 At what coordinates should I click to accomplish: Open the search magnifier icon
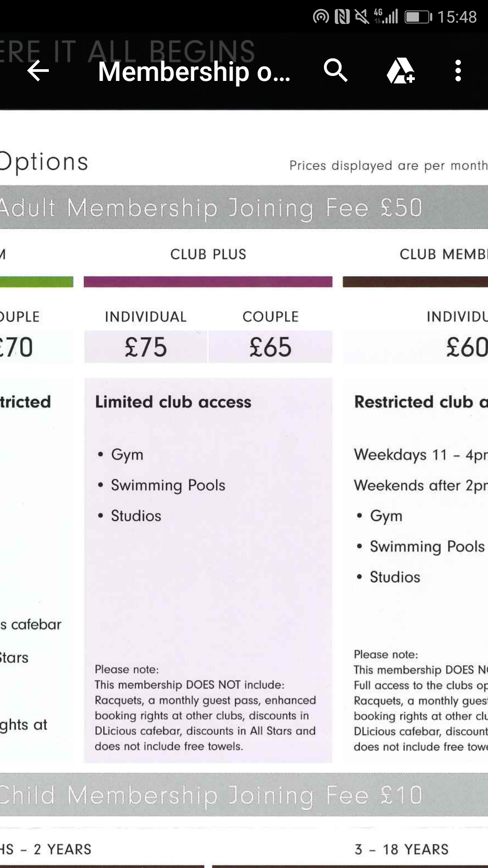point(335,71)
